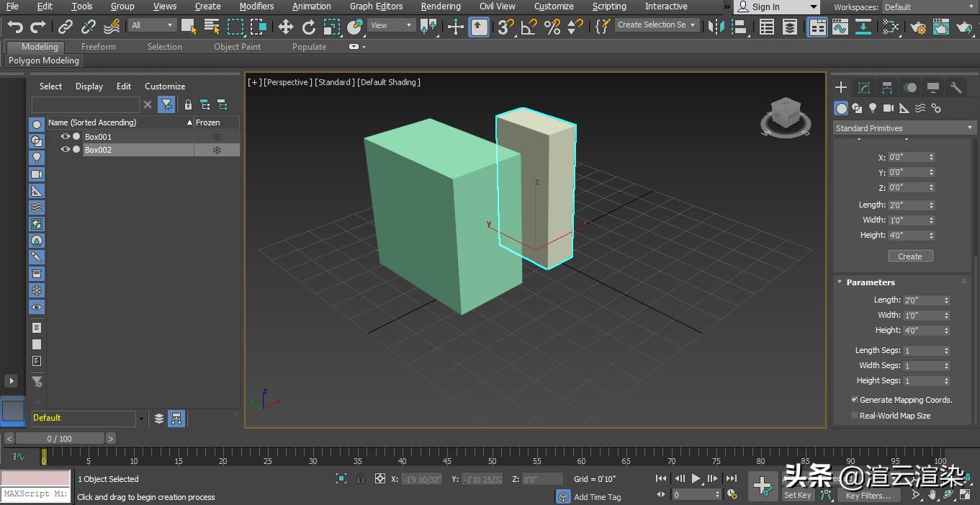Uncheck Generate Mapping Coords
Screen dimensions: 980x505
point(855,399)
